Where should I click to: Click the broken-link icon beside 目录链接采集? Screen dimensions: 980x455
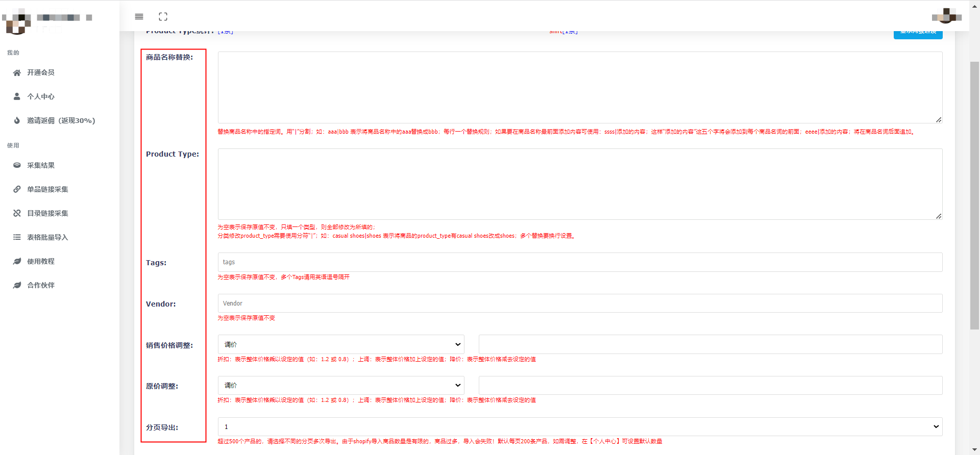click(x=17, y=213)
